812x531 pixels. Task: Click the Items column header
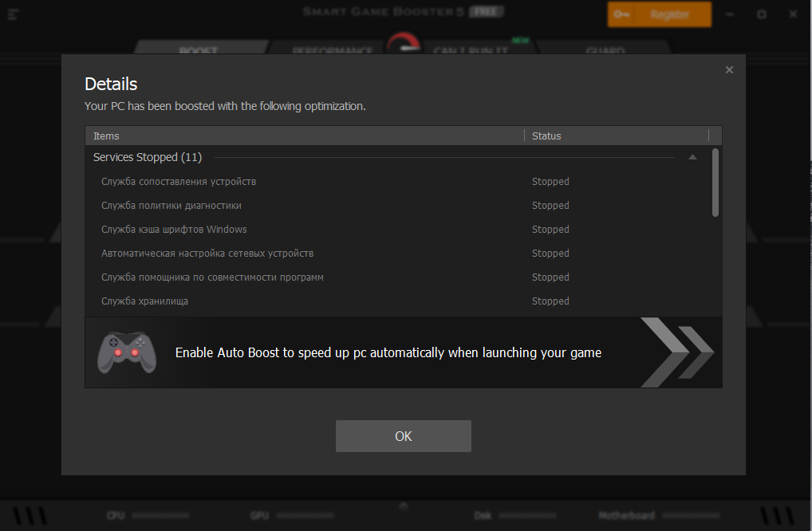[305, 136]
